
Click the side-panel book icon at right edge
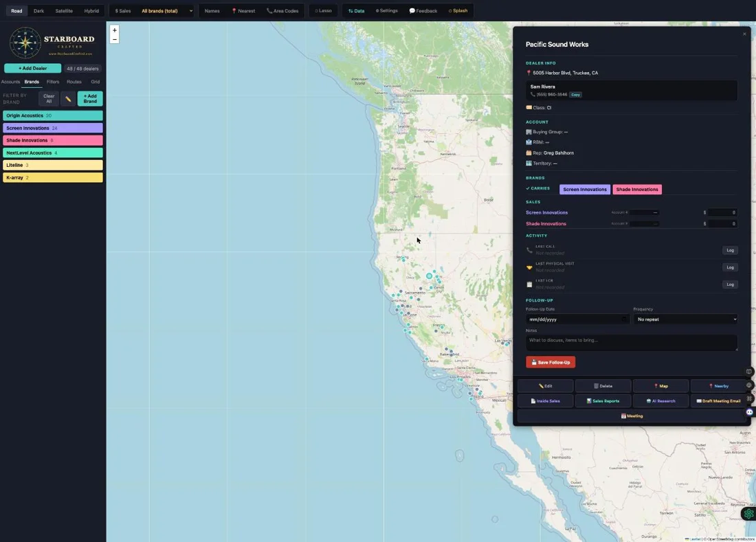tap(748, 372)
